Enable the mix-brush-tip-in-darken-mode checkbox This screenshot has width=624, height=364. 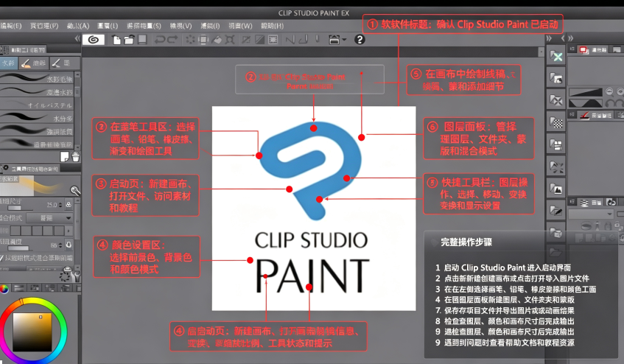click(x=1, y=258)
